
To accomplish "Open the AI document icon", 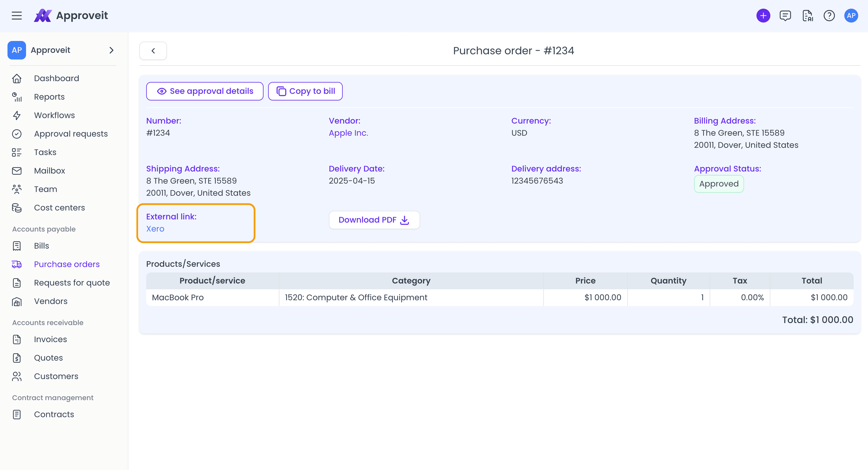I will click(x=807, y=15).
